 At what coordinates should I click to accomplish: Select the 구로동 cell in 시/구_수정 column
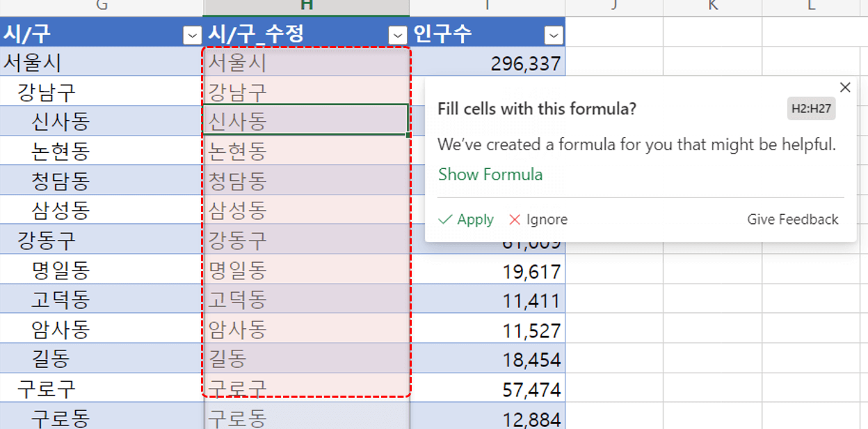307,417
